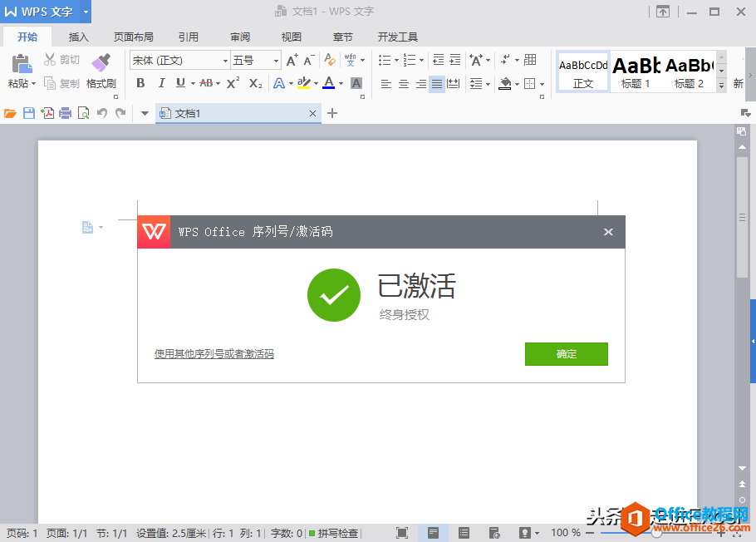Viewport: 756px width, 542px height.
Task: Click the paragraph shading fill button
Action: [x=505, y=84]
